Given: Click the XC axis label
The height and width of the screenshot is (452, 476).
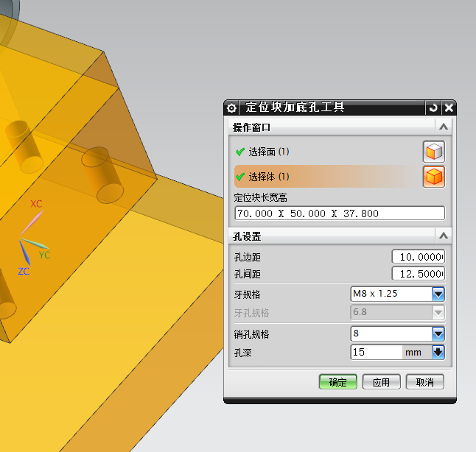Looking at the screenshot, I should (x=36, y=204).
